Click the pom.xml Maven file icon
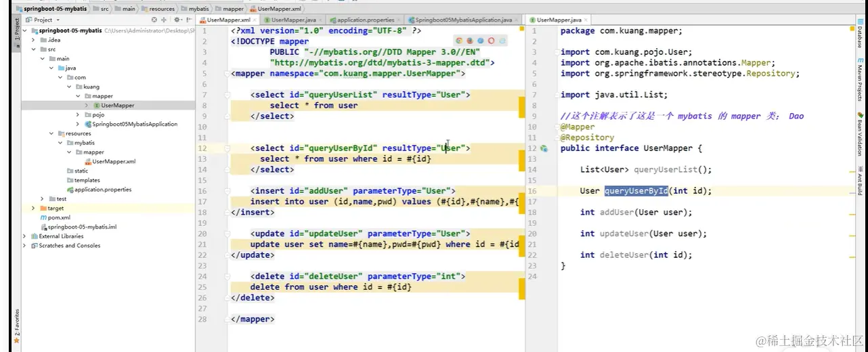 43,218
